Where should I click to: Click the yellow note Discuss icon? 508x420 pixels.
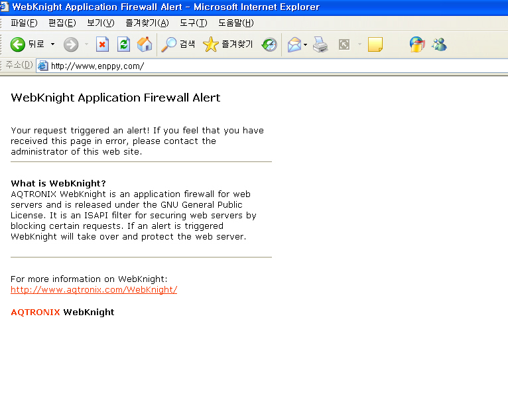(375, 44)
